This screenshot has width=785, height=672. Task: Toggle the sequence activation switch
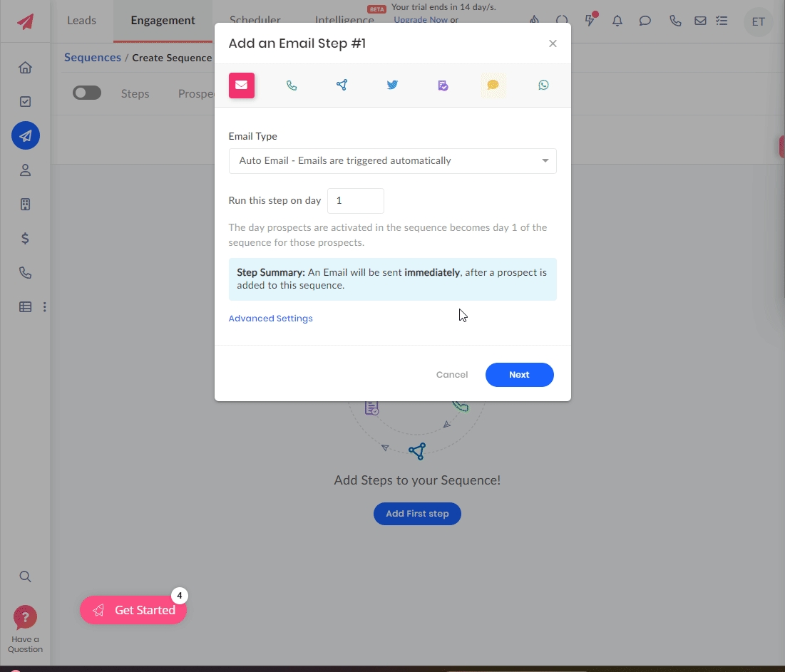[87, 93]
